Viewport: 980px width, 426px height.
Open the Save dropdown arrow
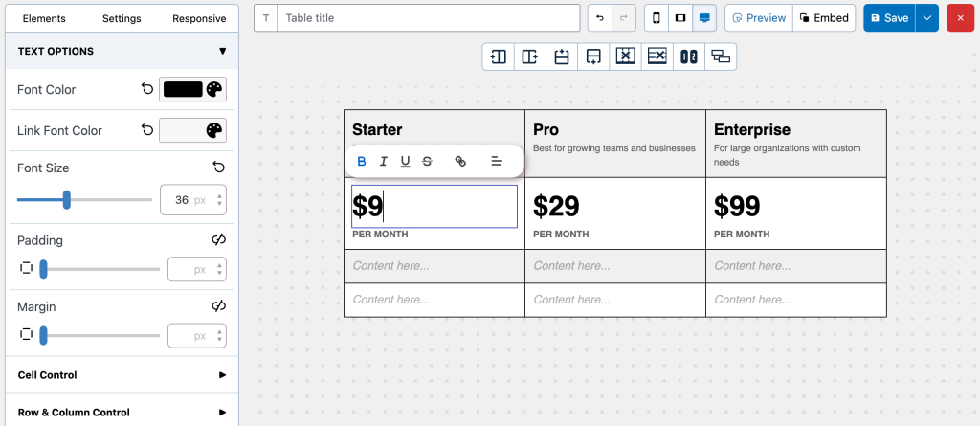(926, 18)
